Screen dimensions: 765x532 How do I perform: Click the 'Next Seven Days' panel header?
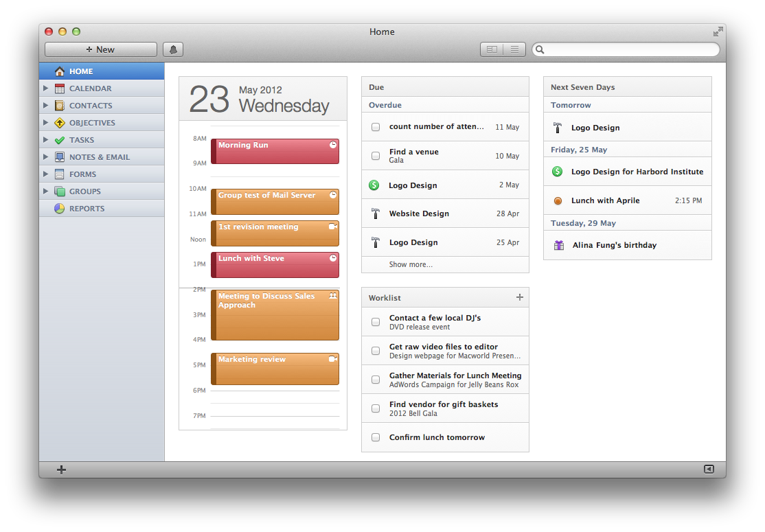click(628, 86)
